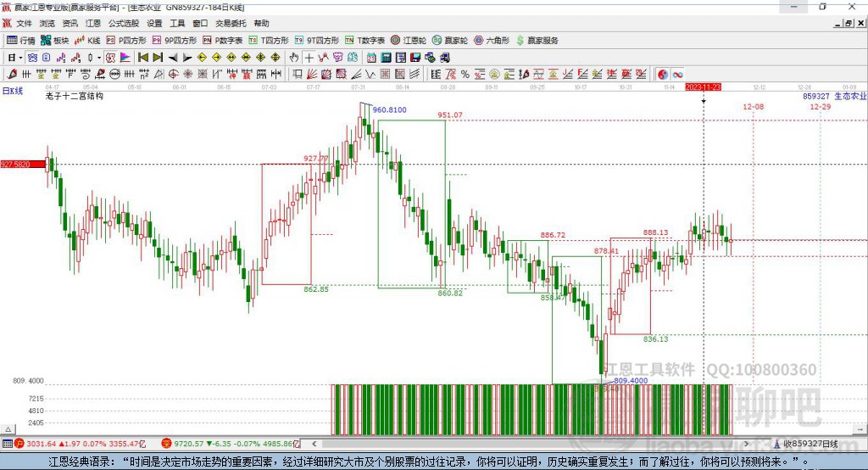
Task: Open the 浏览 menu
Action: coord(47,23)
